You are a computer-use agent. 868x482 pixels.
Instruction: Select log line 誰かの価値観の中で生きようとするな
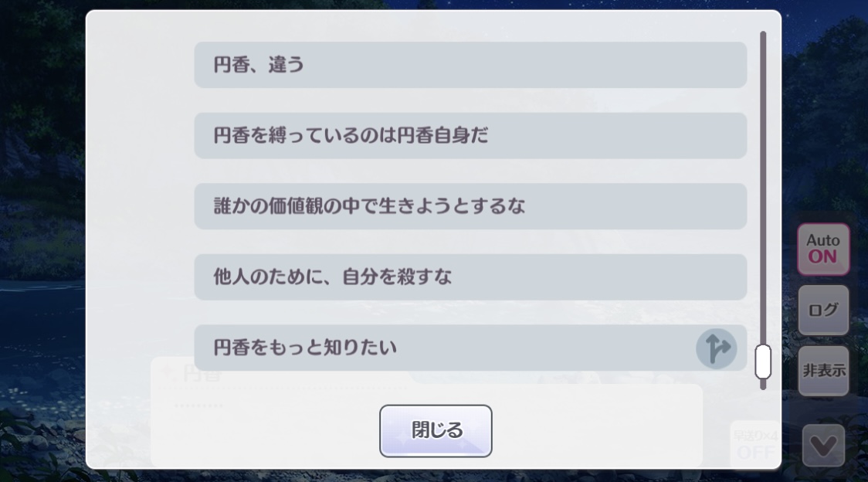tap(470, 206)
